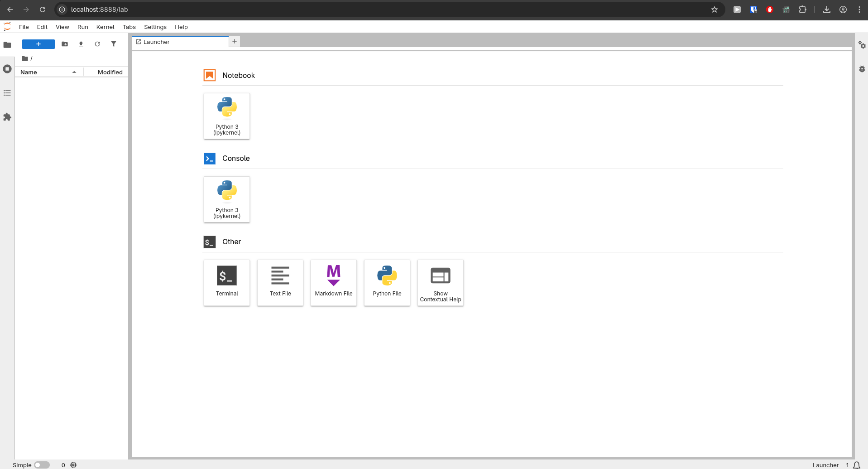
Task: Refresh the file browser list
Action: [x=97, y=44]
